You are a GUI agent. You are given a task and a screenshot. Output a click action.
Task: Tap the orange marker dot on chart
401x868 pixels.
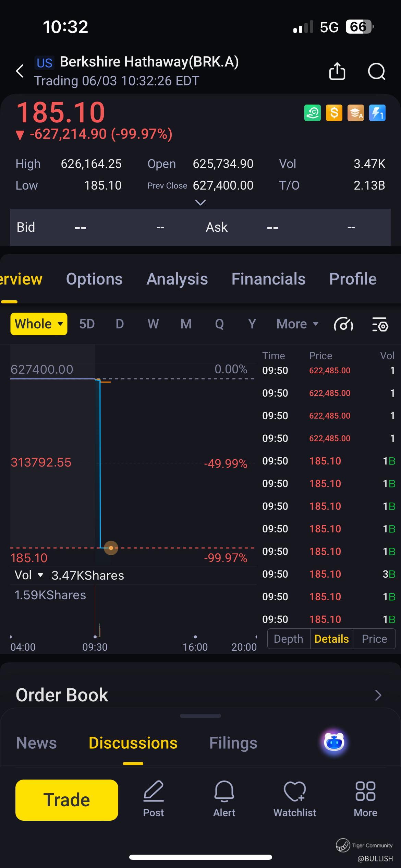(111, 548)
